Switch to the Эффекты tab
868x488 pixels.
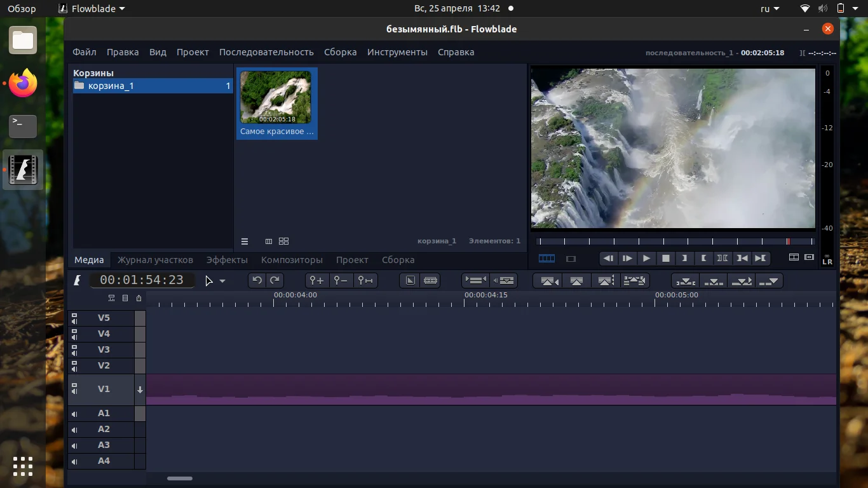[227, 260]
